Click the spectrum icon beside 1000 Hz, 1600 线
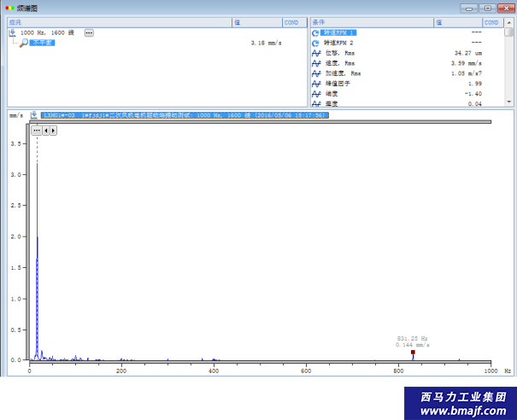Viewport: 517px width, 420px height. [x=13, y=32]
